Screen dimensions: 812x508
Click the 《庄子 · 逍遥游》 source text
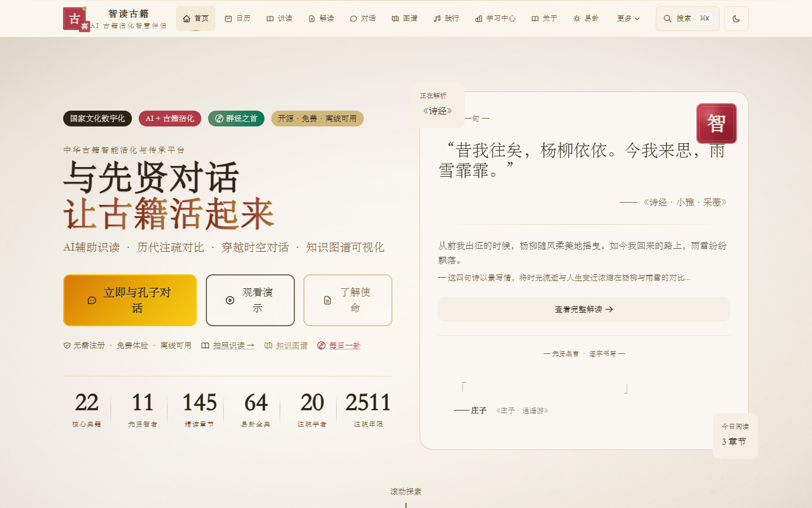522,410
